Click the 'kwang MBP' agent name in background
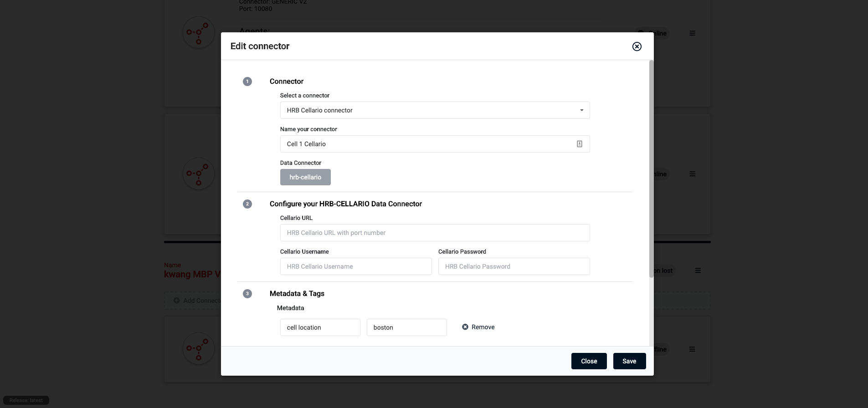 pos(192,274)
